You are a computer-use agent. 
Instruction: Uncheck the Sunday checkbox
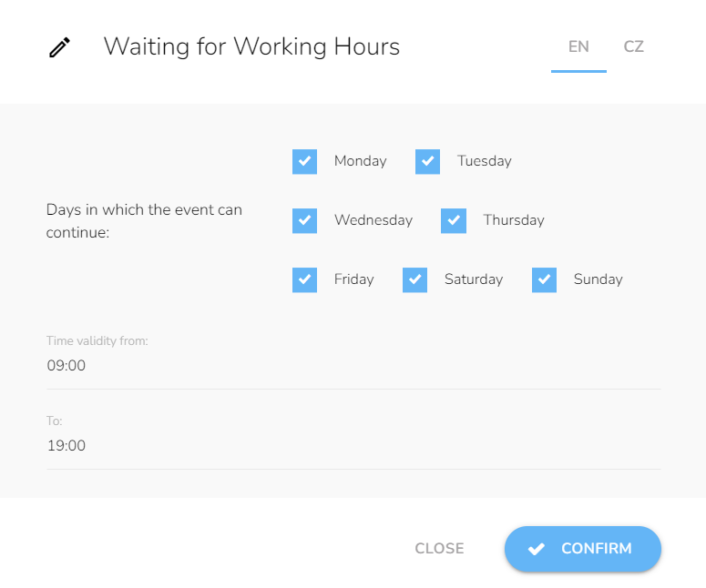pyautogui.click(x=544, y=279)
